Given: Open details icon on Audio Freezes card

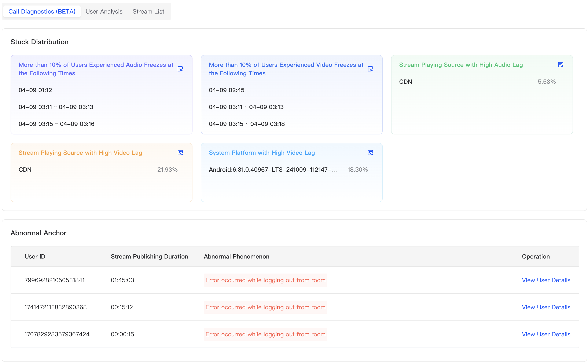Looking at the screenshot, I should pos(180,69).
